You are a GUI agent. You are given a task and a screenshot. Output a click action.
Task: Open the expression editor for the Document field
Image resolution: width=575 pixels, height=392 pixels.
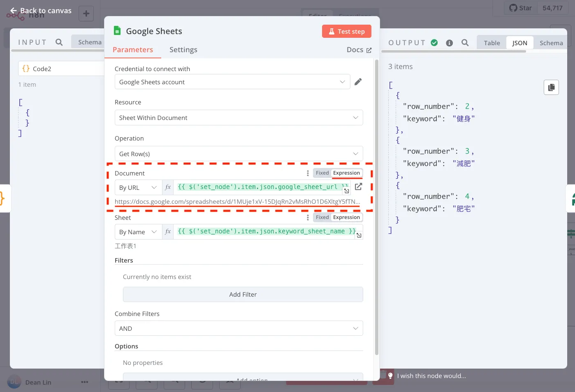347,191
